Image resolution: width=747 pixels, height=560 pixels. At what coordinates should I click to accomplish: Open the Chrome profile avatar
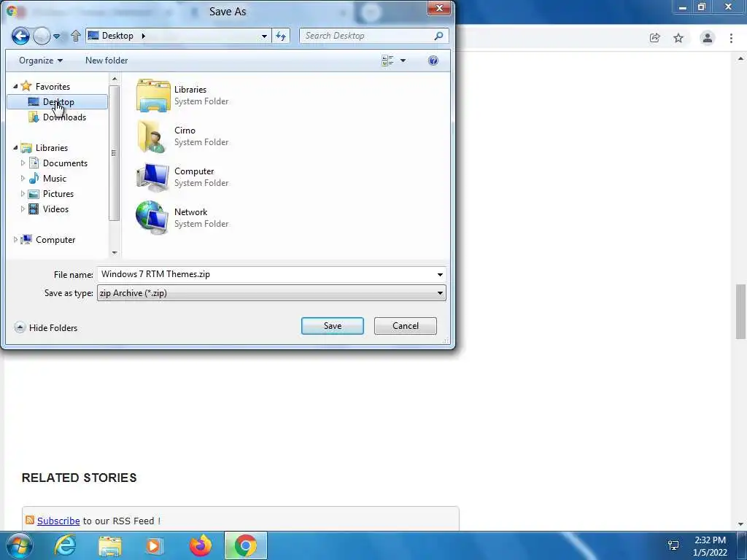tap(708, 38)
